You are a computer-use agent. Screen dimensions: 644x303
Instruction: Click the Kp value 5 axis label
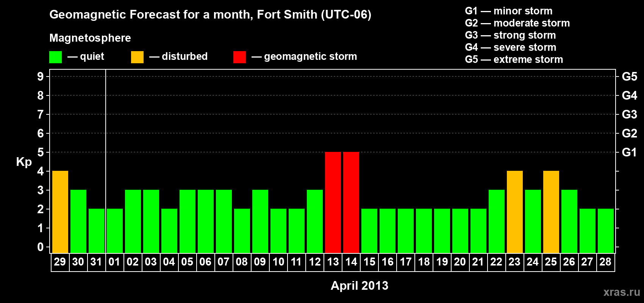[x=41, y=152]
